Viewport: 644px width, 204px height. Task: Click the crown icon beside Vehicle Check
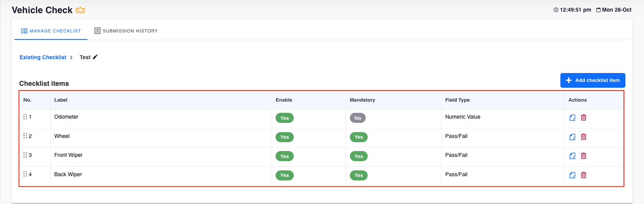tap(80, 10)
